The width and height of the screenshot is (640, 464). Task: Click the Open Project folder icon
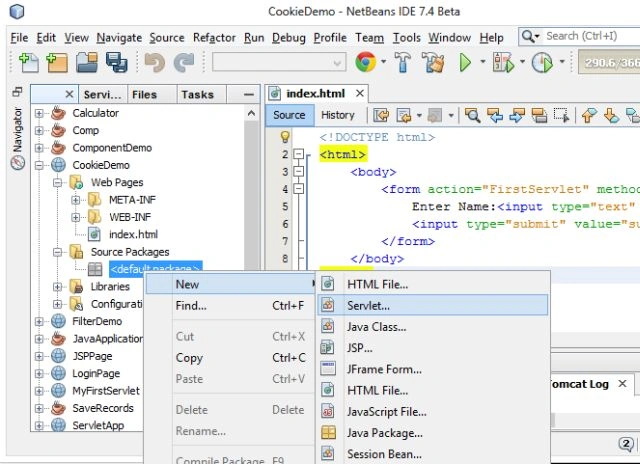click(x=87, y=62)
